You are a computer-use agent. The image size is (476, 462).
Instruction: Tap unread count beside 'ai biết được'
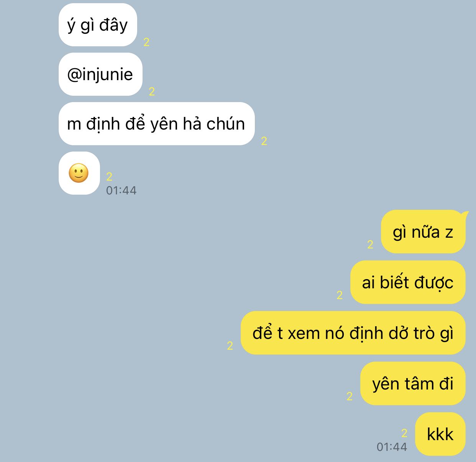click(340, 295)
